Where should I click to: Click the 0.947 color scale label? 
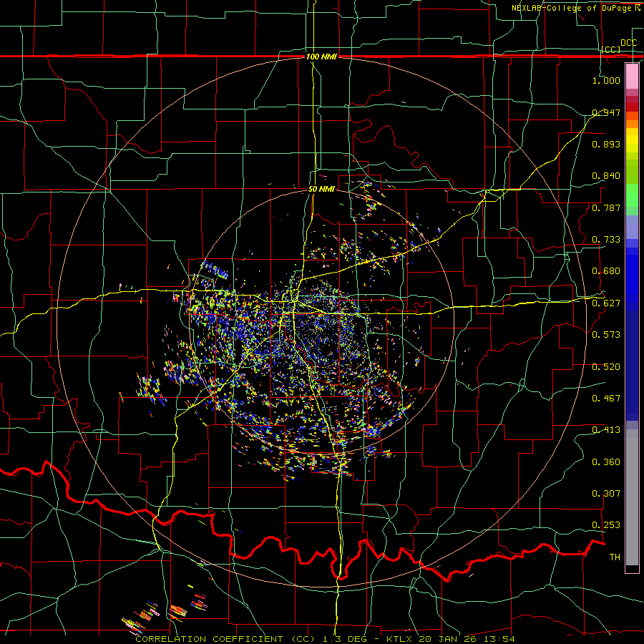[606, 112]
